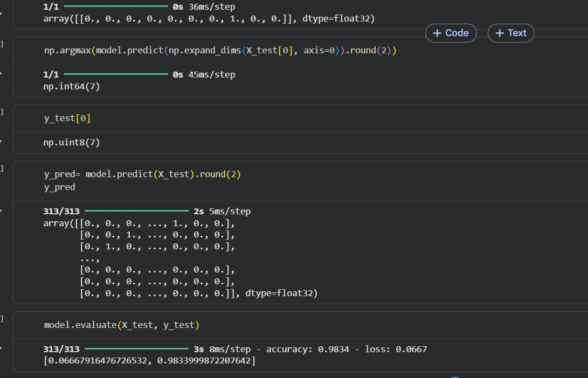The image size is (588, 378).
Task: Add a new Text cell
Action: [511, 33]
